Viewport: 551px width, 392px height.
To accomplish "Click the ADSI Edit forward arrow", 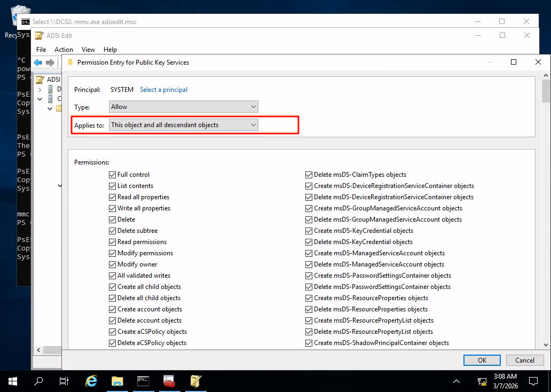I will tap(50, 62).
